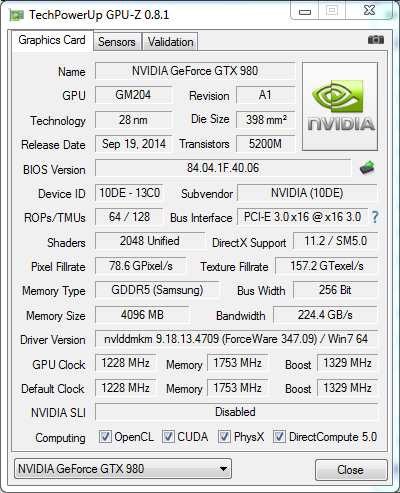Click the Driver Version field nvlddmkm 9.18.13.4709
The width and height of the screenshot is (400, 493).
tap(236, 339)
